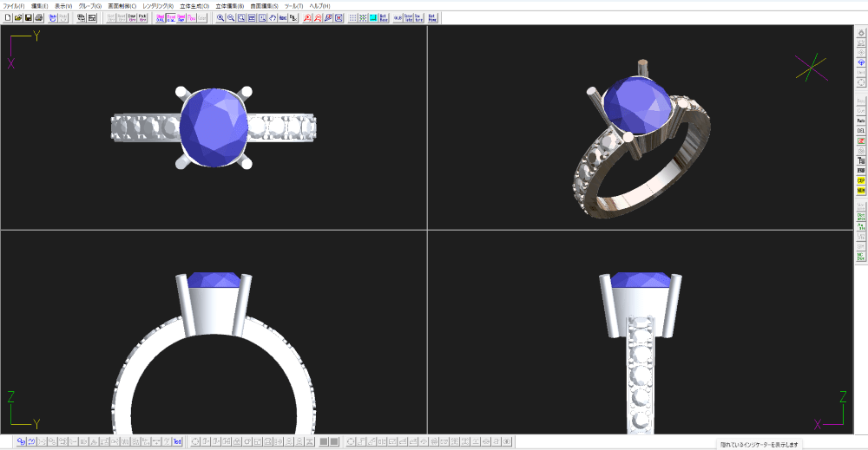This screenshot has width=868, height=450.
Task: Toggle the green grid snap icon
Action: (363, 17)
